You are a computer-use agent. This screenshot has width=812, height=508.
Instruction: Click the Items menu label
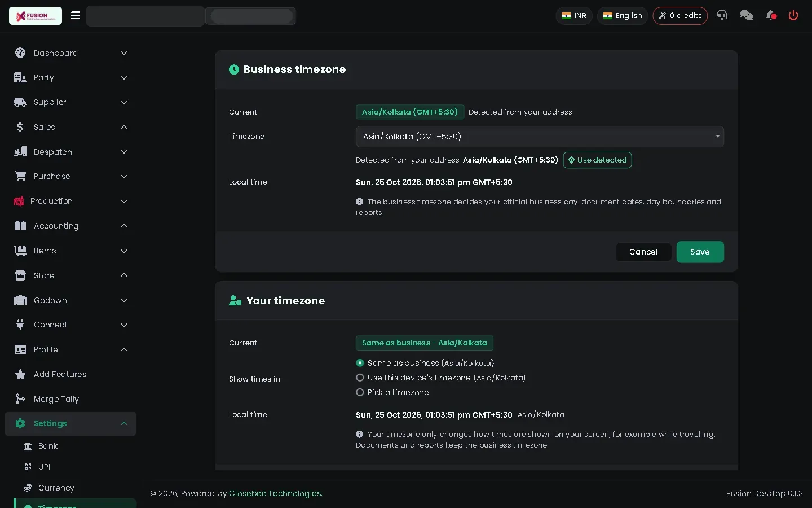click(45, 251)
